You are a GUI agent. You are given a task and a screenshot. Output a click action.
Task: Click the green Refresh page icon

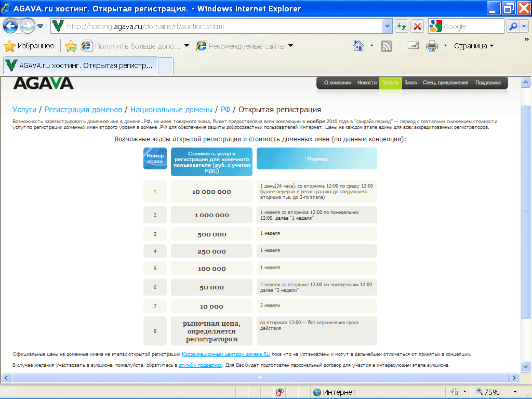pyautogui.click(x=402, y=26)
